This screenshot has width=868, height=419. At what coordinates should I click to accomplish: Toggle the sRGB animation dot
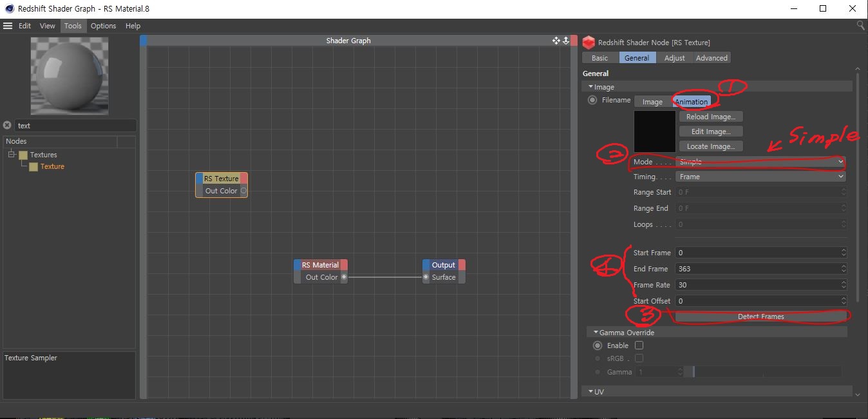(x=598, y=358)
